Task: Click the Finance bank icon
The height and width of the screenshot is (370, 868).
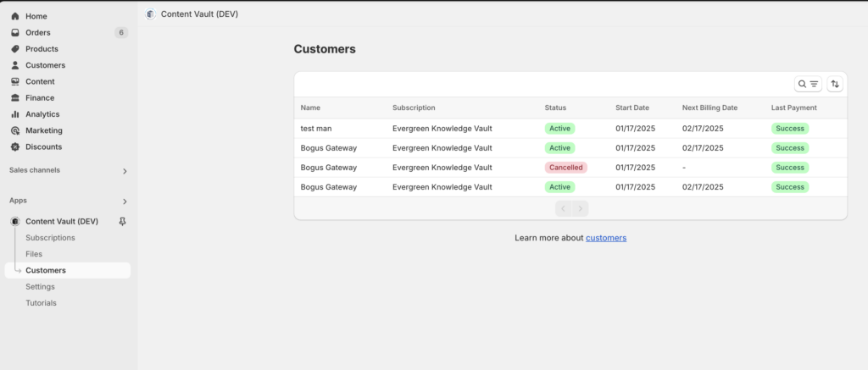Action: pos(15,98)
